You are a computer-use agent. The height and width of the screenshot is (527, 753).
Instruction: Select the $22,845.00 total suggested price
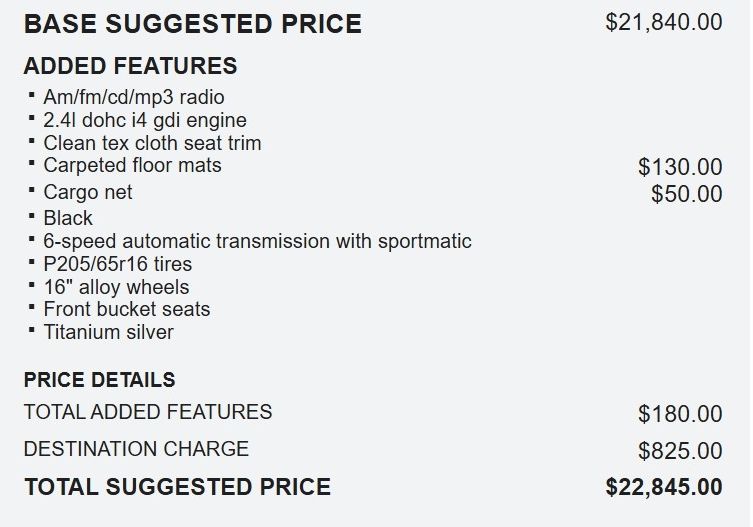pyautogui.click(x=664, y=488)
